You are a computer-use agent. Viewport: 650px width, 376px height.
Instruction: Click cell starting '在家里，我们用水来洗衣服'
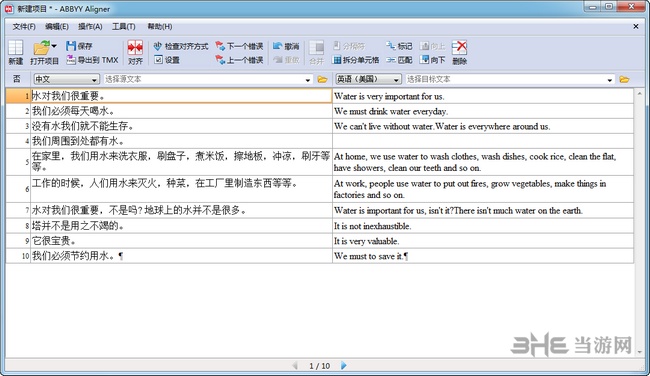(x=181, y=162)
